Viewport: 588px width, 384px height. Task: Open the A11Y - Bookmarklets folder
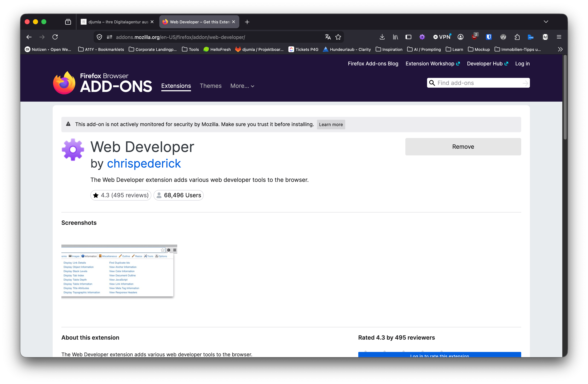(101, 49)
